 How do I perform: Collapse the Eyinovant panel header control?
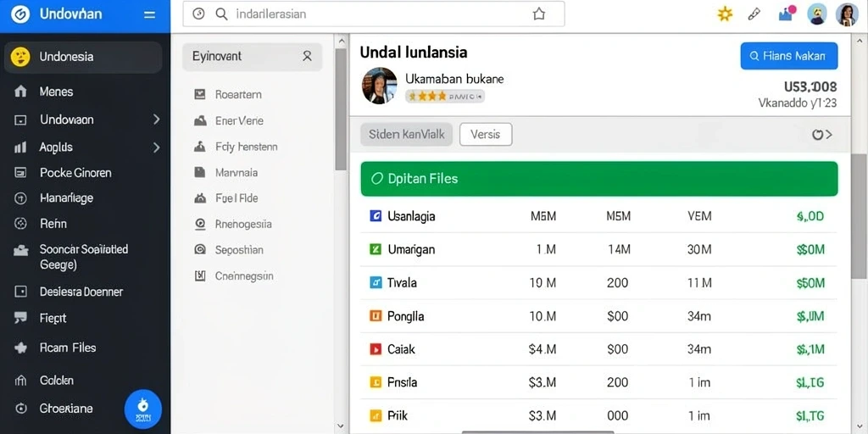pos(307,57)
